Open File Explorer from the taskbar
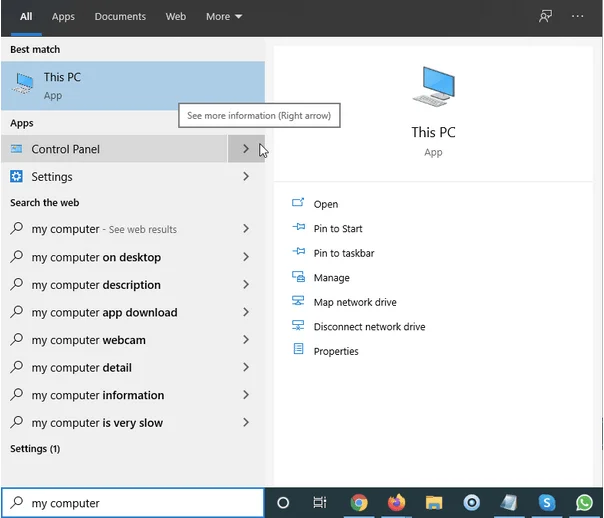This screenshot has height=518, width=604. [x=434, y=503]
